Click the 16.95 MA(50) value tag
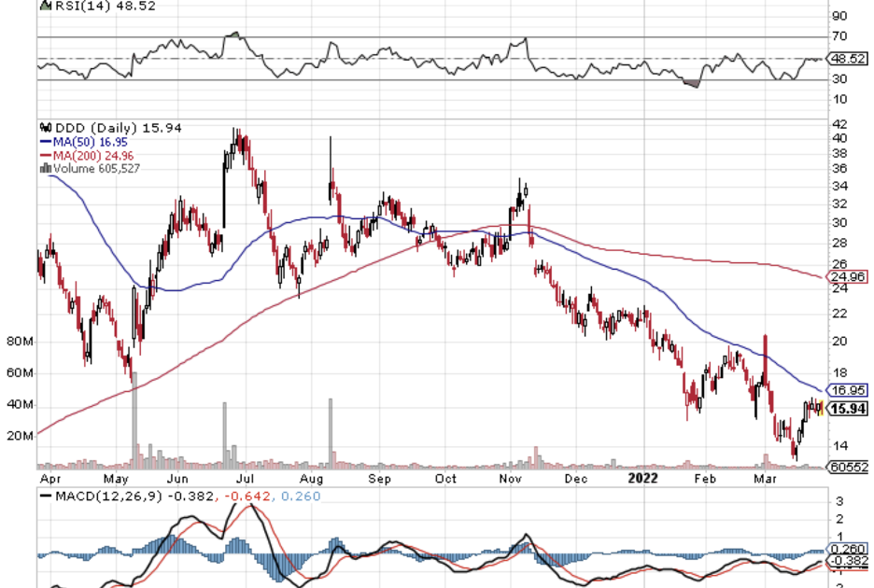The image size is (874, 588). (x=848, y=390)
